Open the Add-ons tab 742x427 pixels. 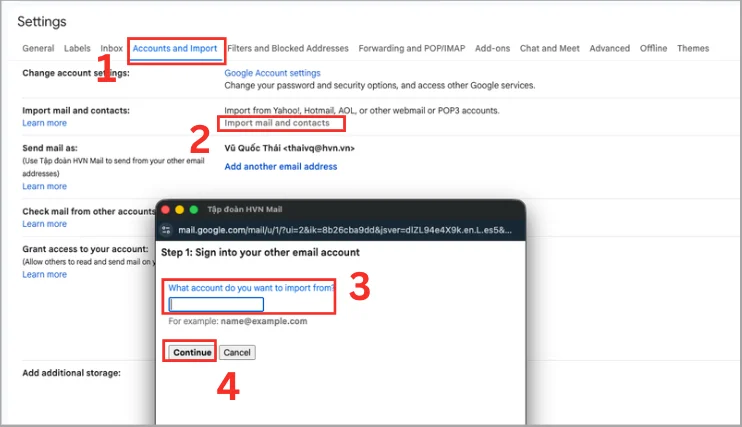[493, 48]
